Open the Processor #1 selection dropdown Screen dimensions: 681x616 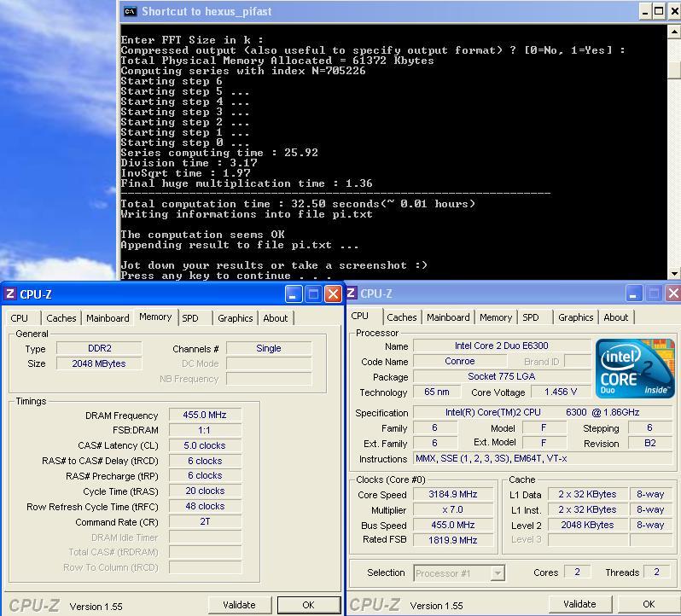point(498,573)
